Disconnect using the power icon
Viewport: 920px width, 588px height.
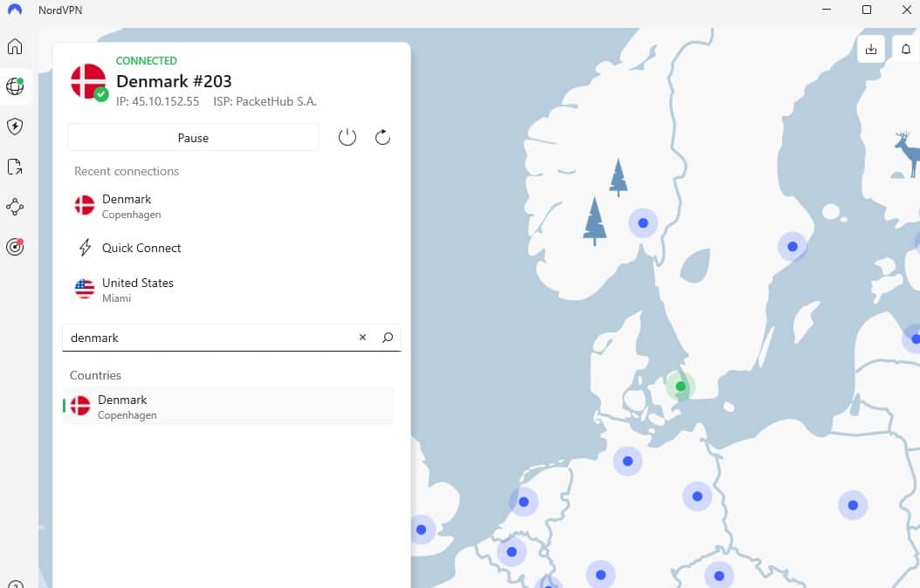point(347,137)
